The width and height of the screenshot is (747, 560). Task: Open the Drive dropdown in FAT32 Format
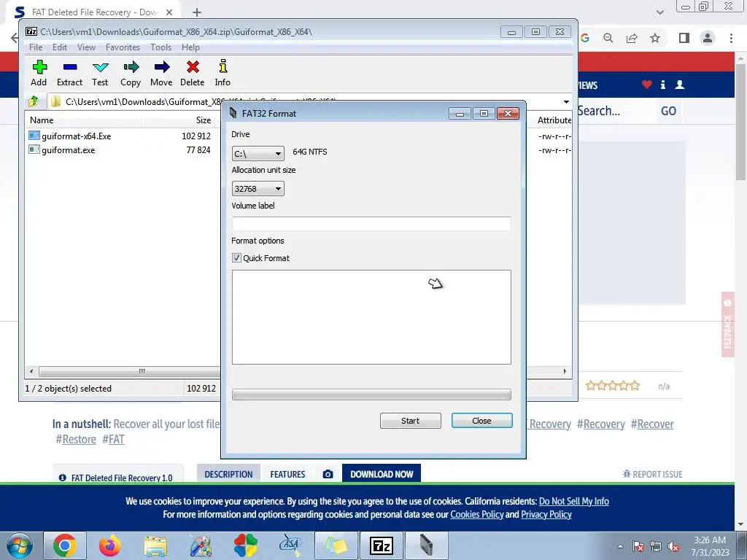[258, 154]
